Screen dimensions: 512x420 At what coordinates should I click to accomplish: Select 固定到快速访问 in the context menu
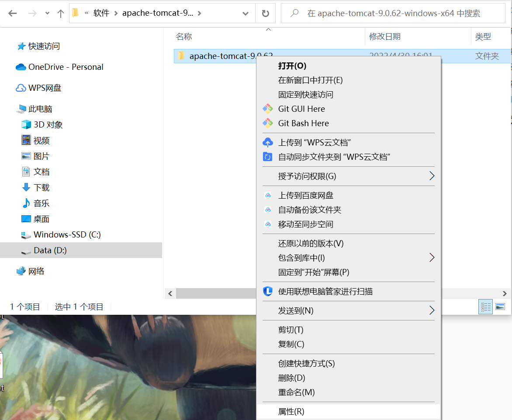coord(349,95)
